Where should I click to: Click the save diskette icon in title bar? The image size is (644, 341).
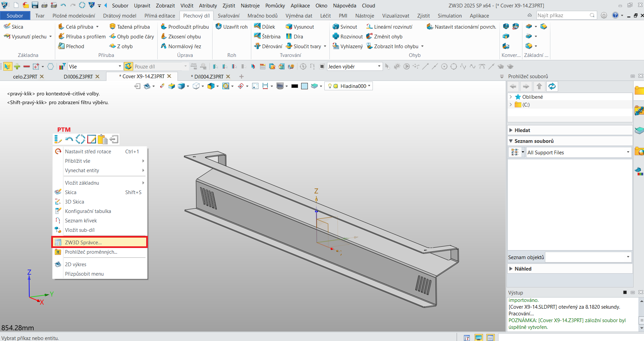click(x=35, y=5)
